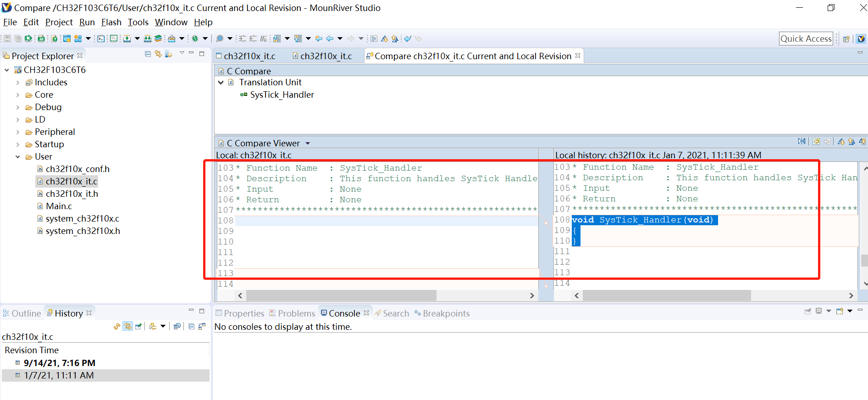Minimize the Project Explorer panel
The width and height of the screenshot is (868, 400).
click(191, 53)
